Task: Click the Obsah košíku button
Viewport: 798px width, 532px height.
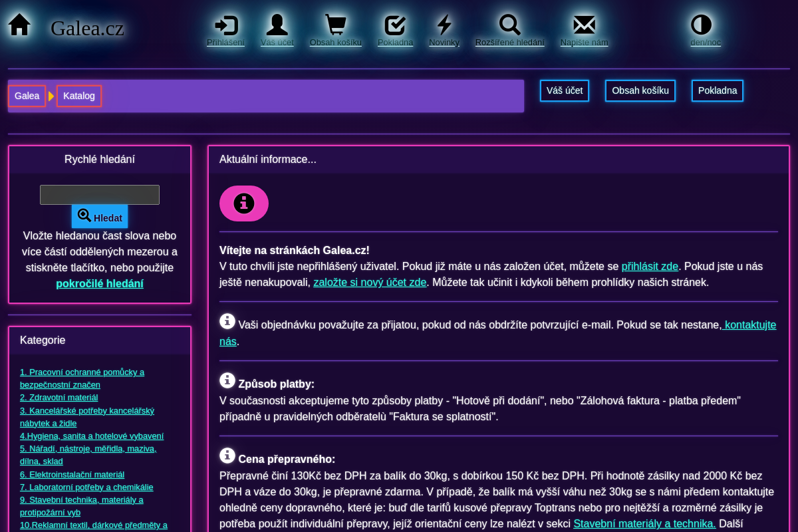Action: (640, 90)
